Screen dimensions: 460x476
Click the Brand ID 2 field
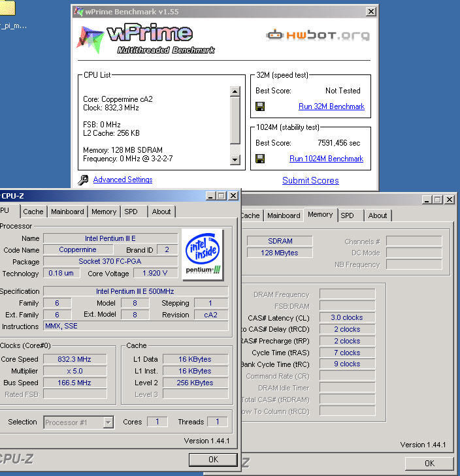tap(167, 249)
